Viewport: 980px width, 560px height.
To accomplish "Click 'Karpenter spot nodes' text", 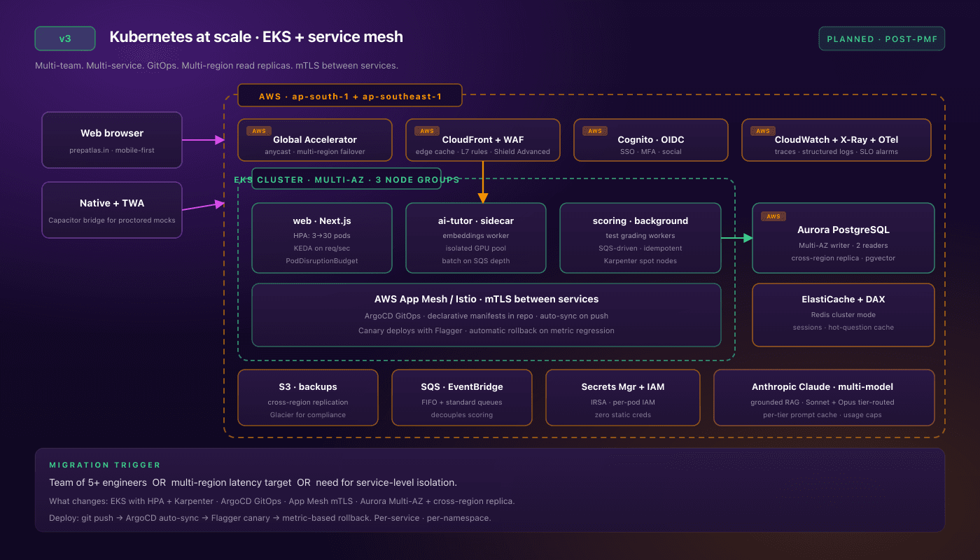I will [640, 260].
